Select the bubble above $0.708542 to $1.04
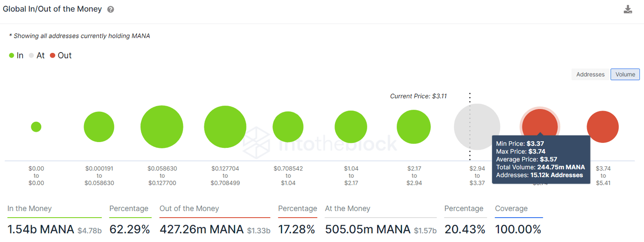Viewport: 644px width, 242px height. coord(288,127)
